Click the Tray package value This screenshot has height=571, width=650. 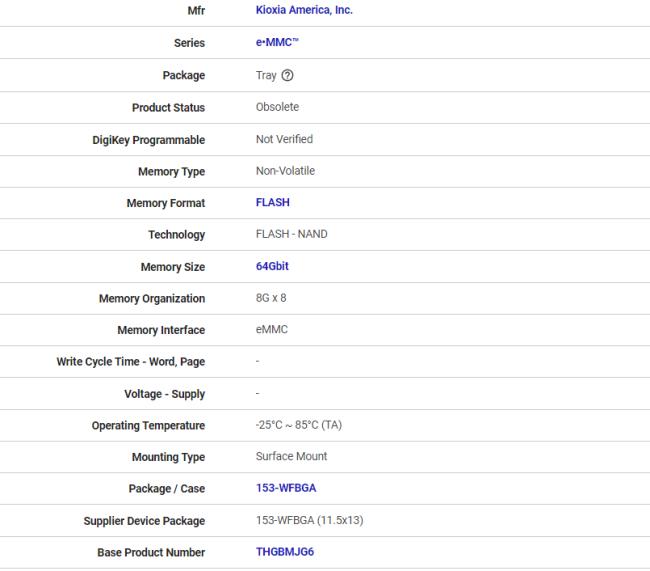tap(266, 75)
